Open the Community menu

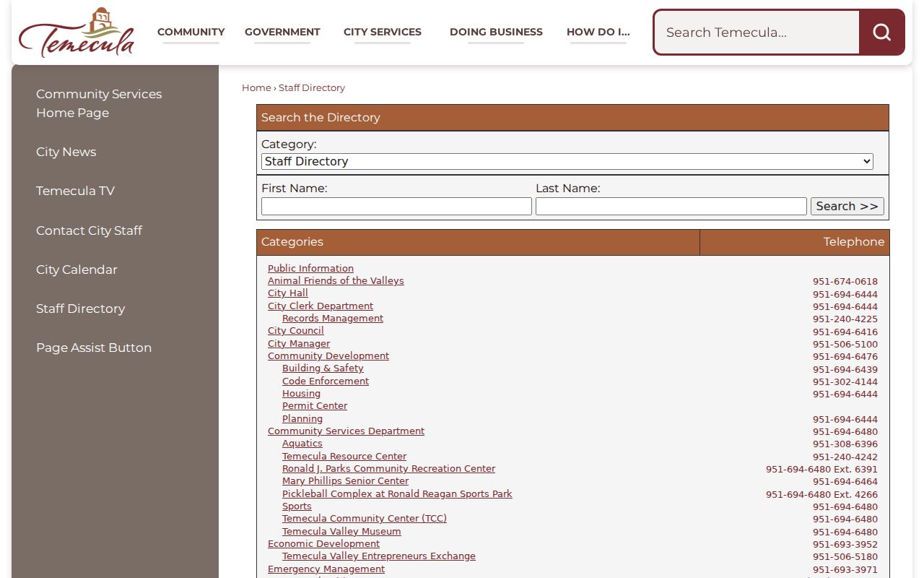coord(191,32)
